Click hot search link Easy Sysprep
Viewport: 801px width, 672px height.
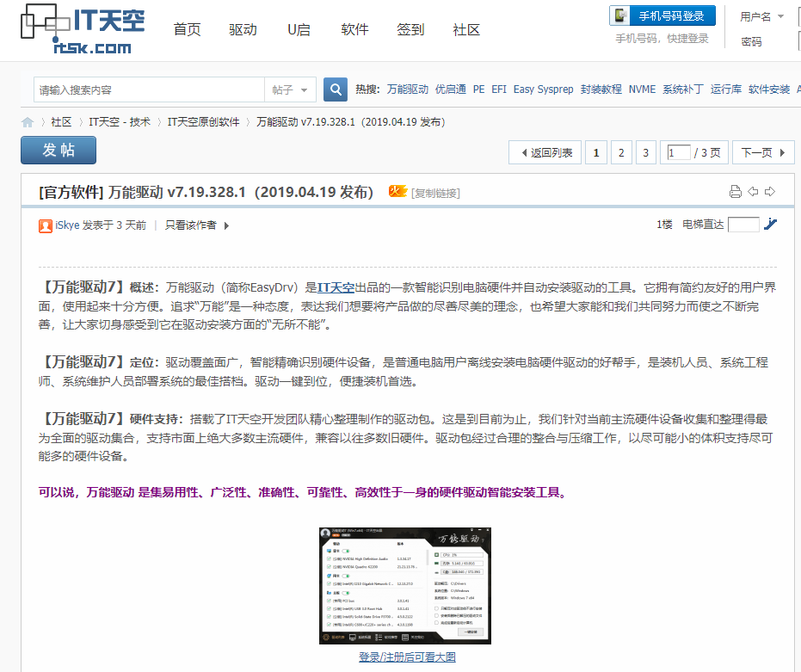click(x=544, y=89)
